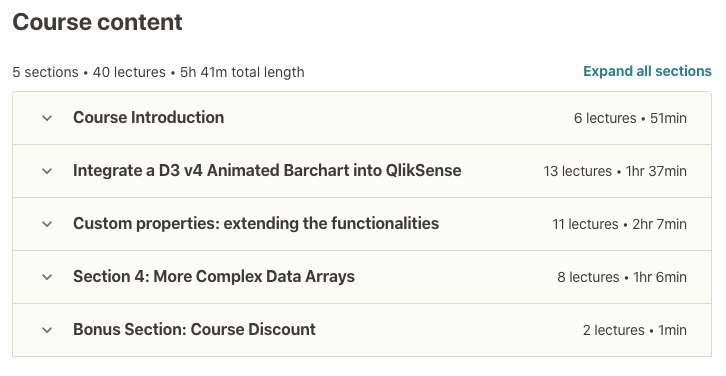The height and width of the screenshot is (376, 726).
Task: Open Integrate a D3 v4 Animated Barchart title
Action: coord(267,171)
